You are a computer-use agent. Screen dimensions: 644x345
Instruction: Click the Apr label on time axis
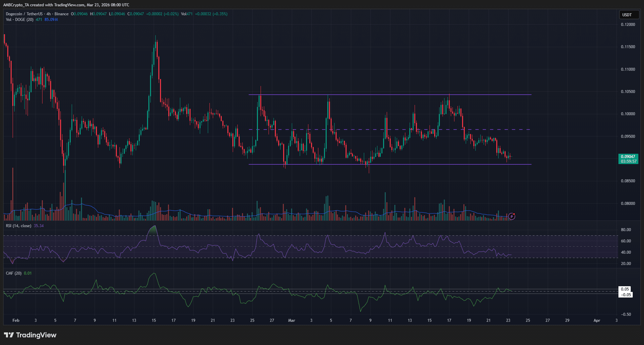tap(597, 320)
